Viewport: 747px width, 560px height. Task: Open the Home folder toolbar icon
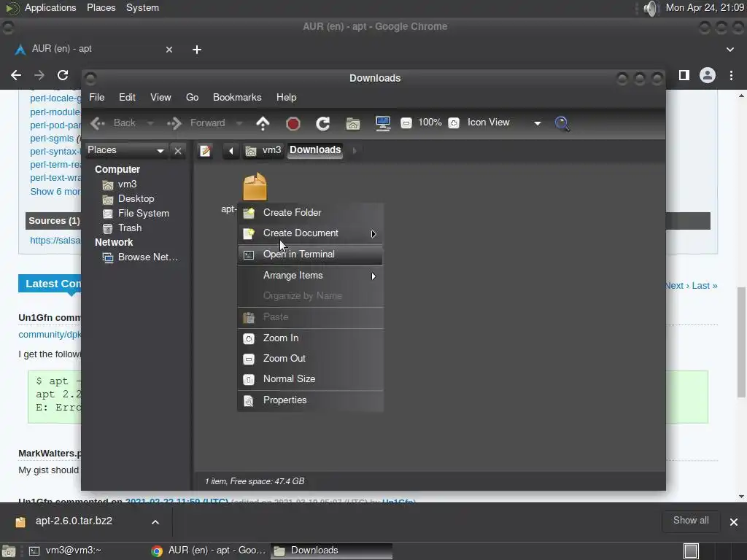tap(352, 124)
